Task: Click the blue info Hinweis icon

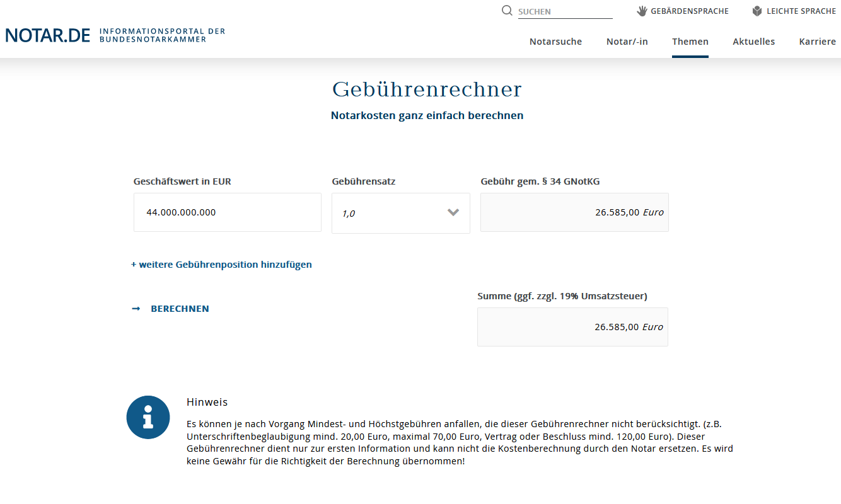Action: (x=148, y=417)
